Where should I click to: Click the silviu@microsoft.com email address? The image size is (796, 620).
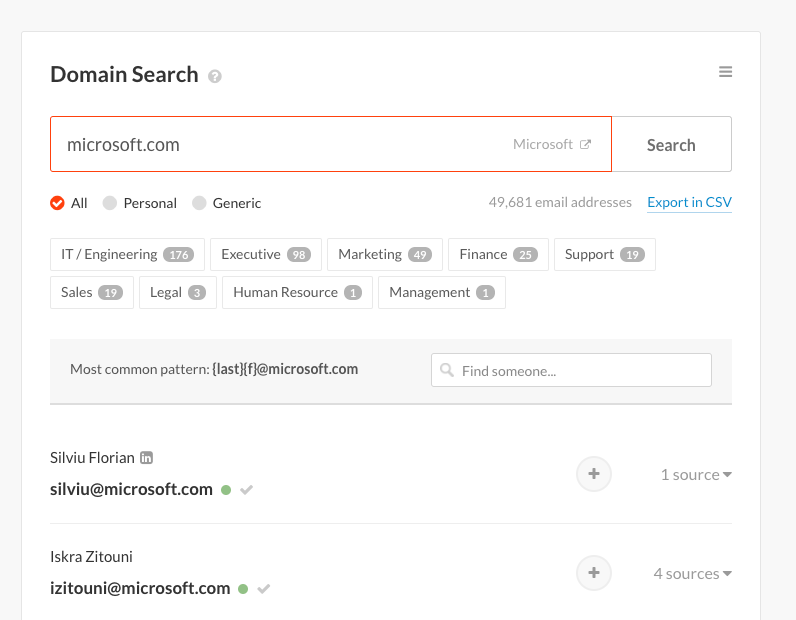[131, 490]
